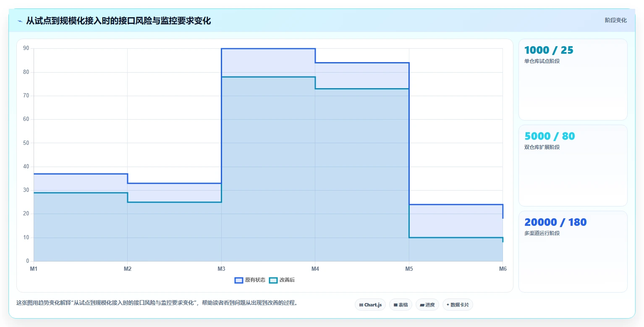Click the M2 axis label
The height and width of the screenshot is (327, 644).
(128, 269)
